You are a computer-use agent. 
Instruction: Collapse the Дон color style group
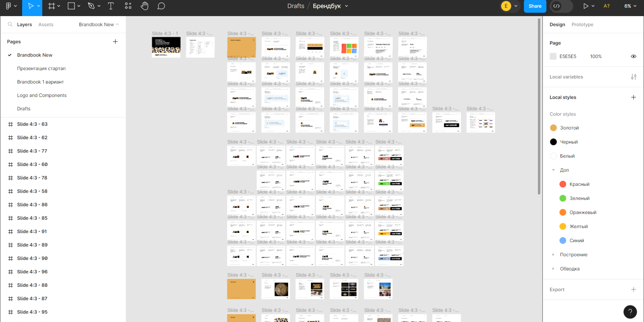pyautogui.click(x=553, y=170)
